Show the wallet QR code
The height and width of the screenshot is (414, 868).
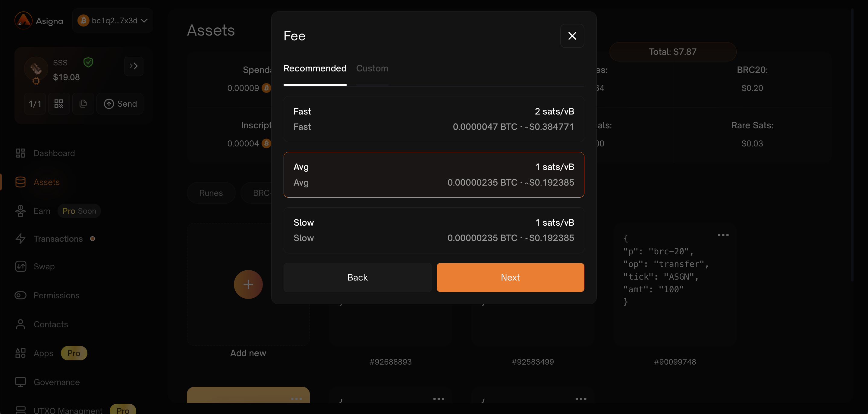coord(59,104)
